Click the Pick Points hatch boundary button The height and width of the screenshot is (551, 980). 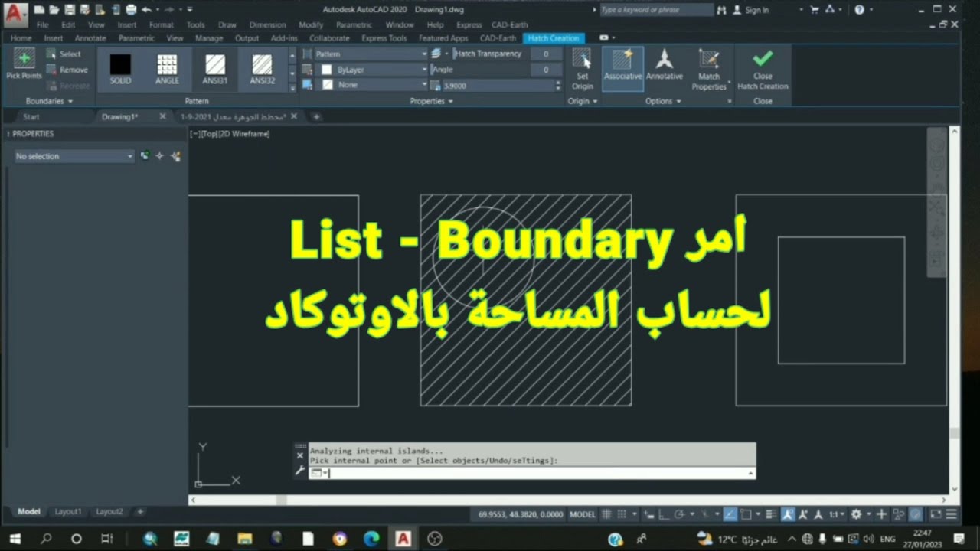pos(24,65)
